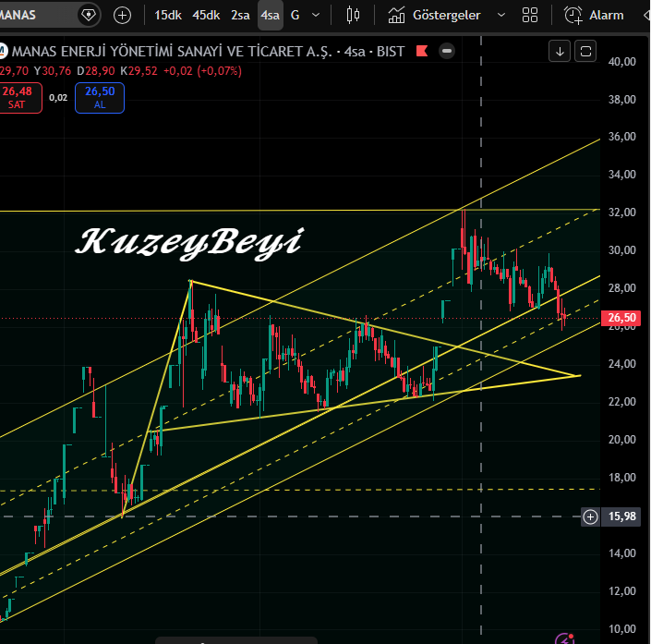Click the 26,48 SAT sell button
Viewport: 651px width, 644px height.
tap(18, 98)
